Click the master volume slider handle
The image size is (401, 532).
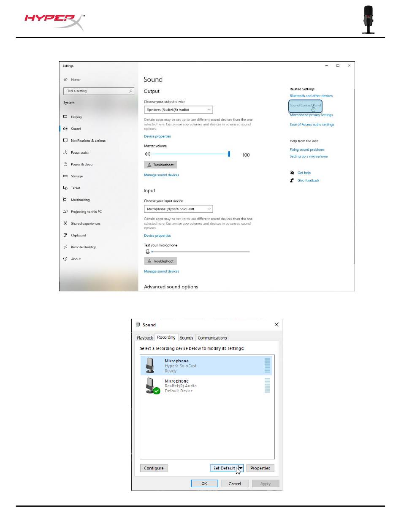click(x=229, y=154)
